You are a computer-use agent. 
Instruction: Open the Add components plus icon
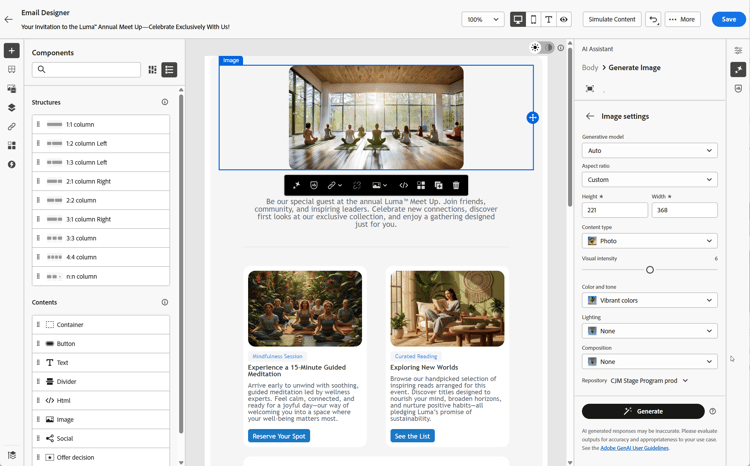tap(11, 50)
